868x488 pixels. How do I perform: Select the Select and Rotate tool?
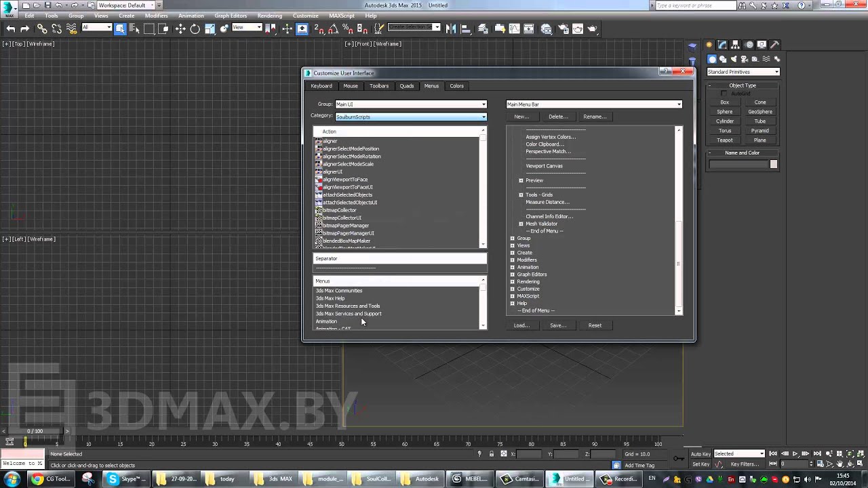click(195, 28)
